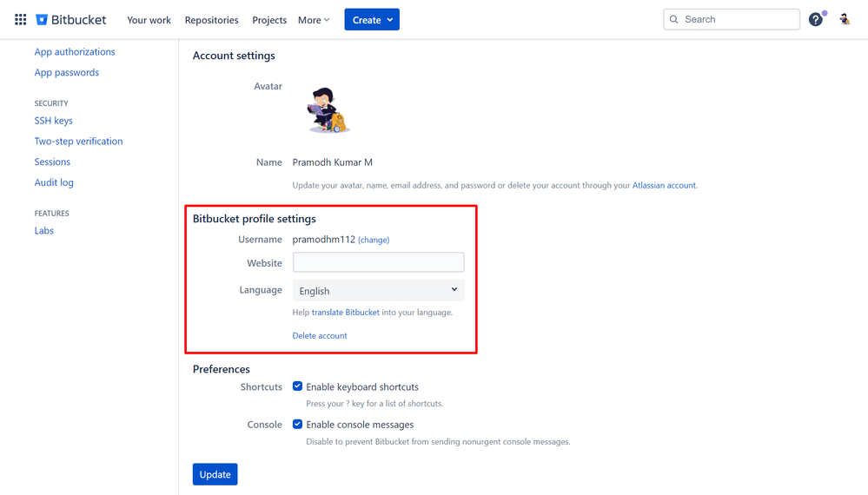Open the app switcher grid icon

pyautogui.click(x=21, y=19)
